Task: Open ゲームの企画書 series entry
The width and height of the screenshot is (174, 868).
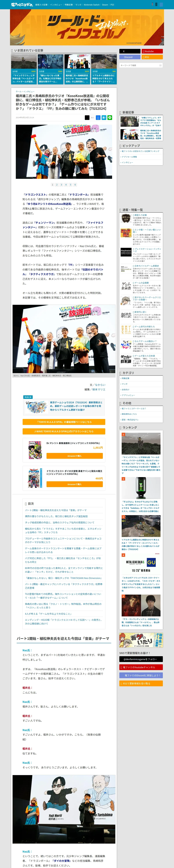Action: pos(141,287)
